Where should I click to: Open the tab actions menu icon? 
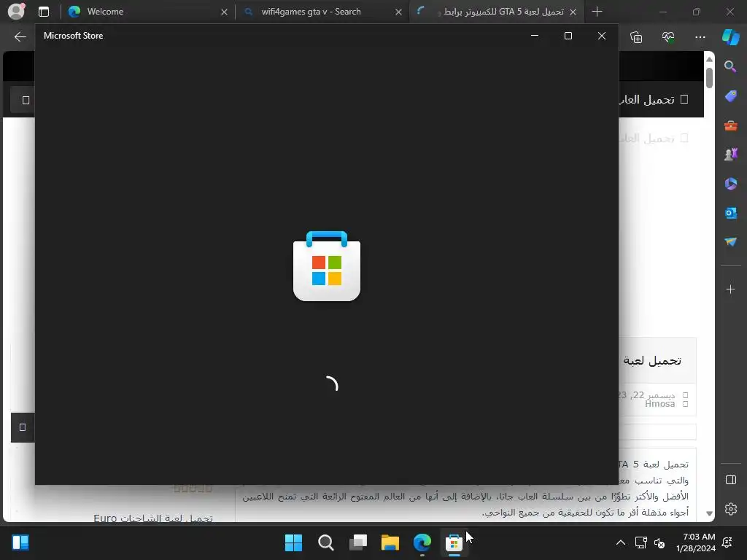(x=43, y=12)
